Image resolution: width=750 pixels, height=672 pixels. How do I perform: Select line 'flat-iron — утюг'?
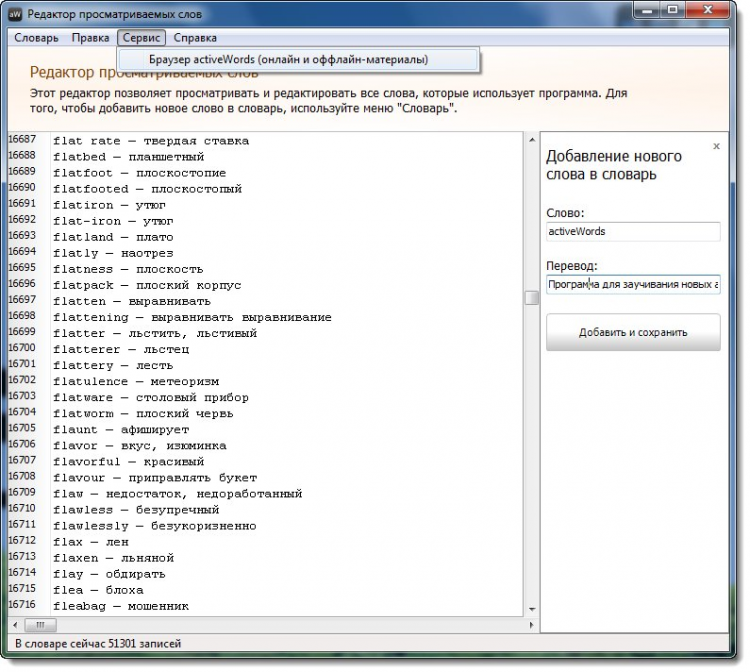tap(113, 221)
